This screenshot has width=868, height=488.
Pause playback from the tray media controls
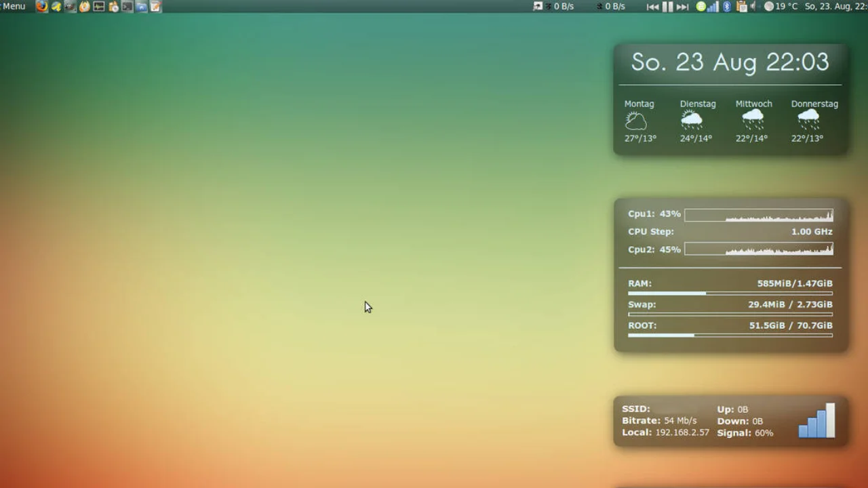667,7
